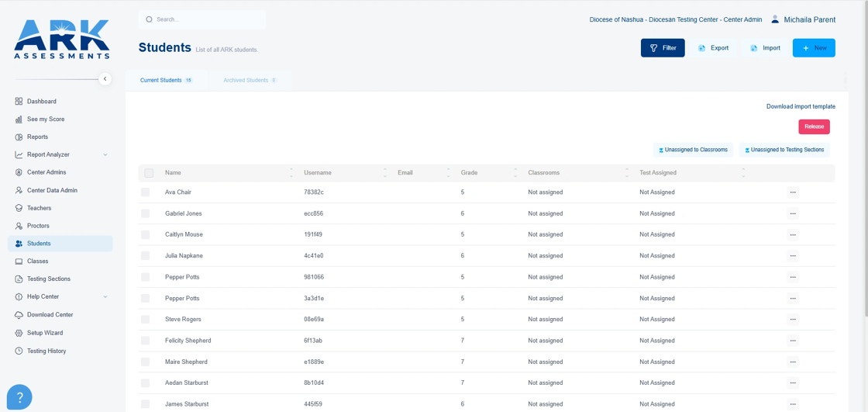
Task: Collapse the sidebar with the arrow button
Action: (x=105, y=78)
